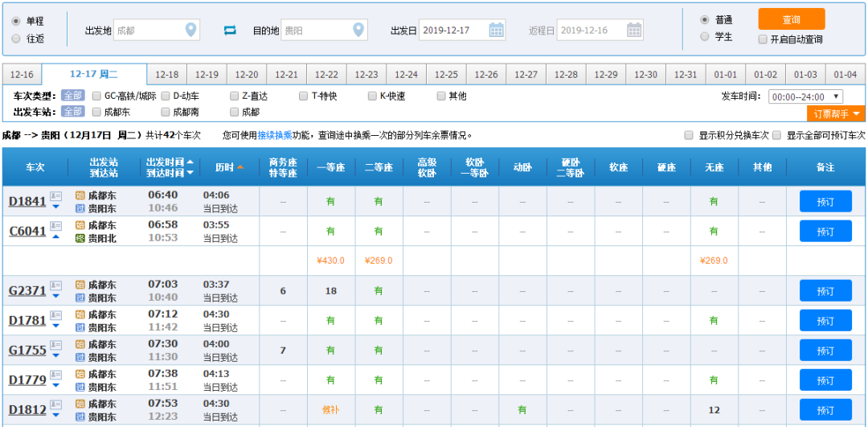Check the K-快速 train type filter
This screenshot has height=427, width=868.
click(373, 96)
